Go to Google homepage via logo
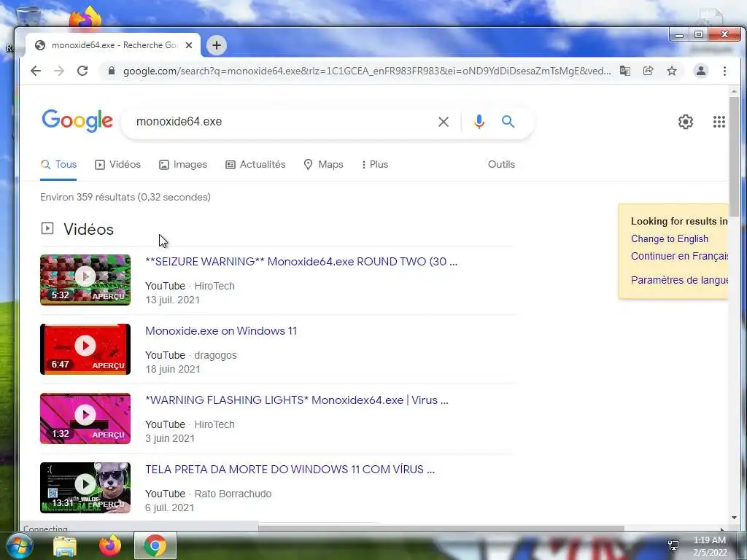The width and height of the screenshot is (747, 560). [x=77, y=121]
